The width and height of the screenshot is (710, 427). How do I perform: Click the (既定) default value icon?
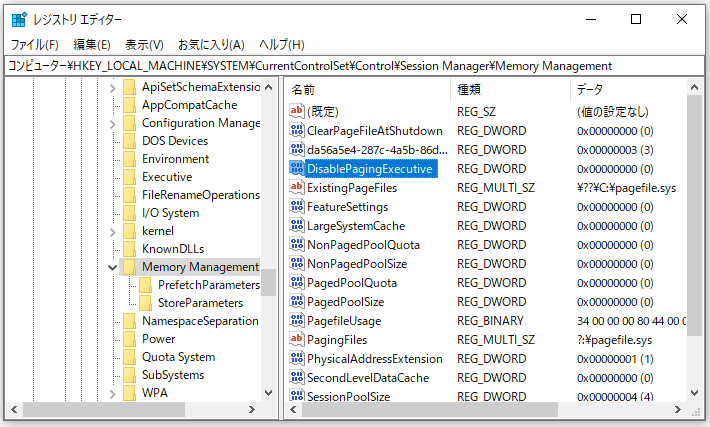click(297, 111)
